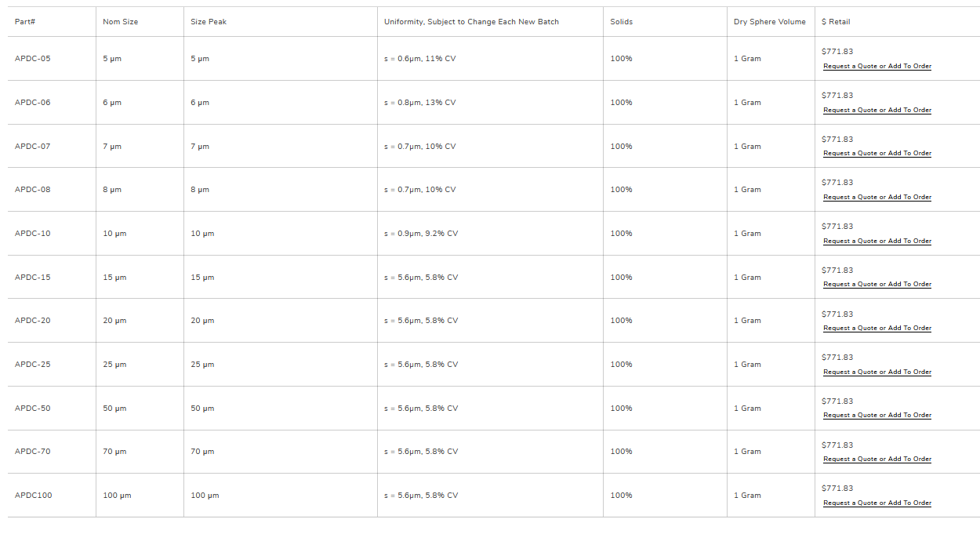Open Request a Quote for APDC-25
This screenshot has width=980, height=534.
tap(877, 372)
